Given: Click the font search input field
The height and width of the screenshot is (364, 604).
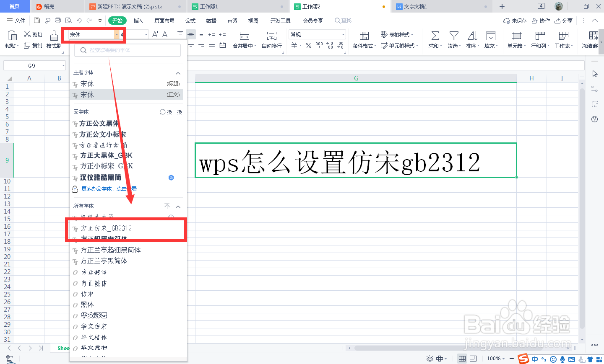Looking at the screenshot, I should 128,50.
